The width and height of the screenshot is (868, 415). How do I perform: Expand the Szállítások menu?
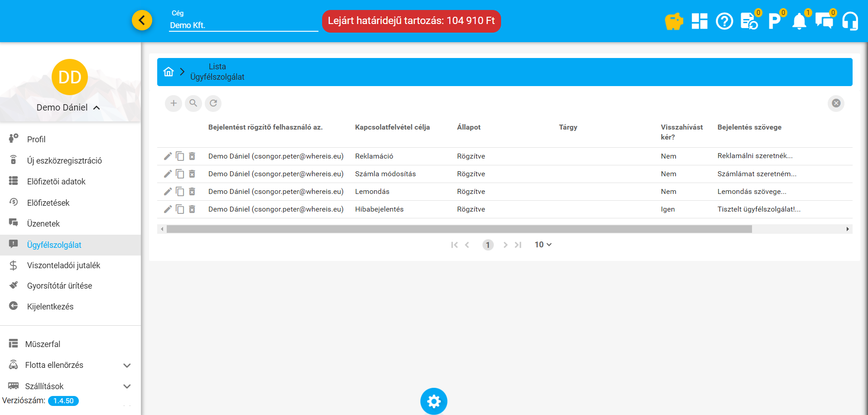click(127, 386)
